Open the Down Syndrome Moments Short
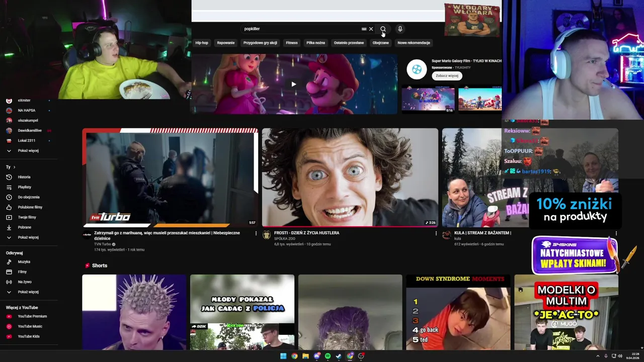This screenshot has width=644, height=362. pos(458,312)
